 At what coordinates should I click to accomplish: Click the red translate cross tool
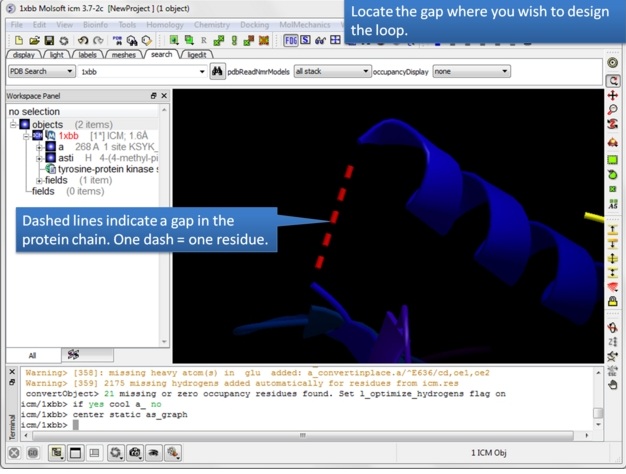[x=613, y=96]
